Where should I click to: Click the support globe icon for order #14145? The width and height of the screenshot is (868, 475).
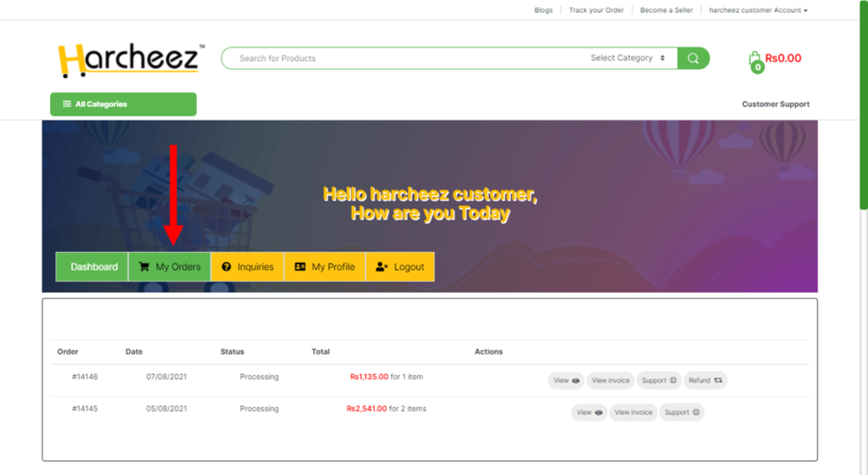coord(696,412)
